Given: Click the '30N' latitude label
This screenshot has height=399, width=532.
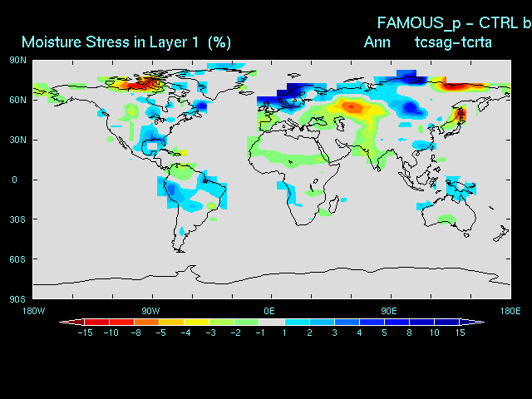Looking at the screenshot, I should pos(18,140).
